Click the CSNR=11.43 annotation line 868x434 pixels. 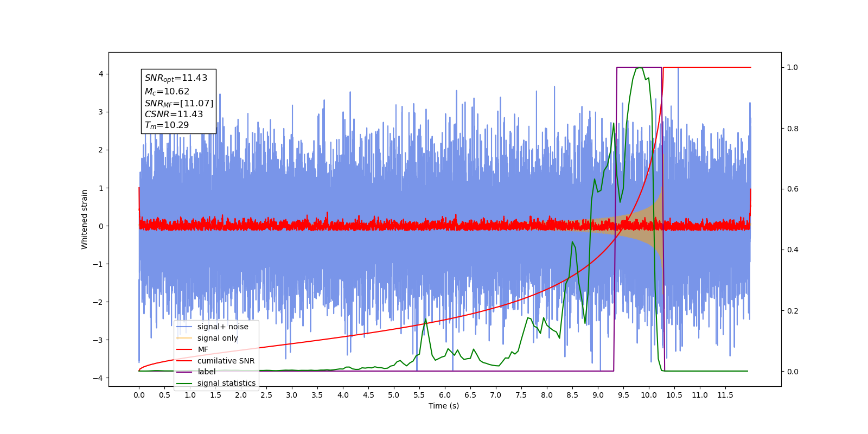pos(174,114)
